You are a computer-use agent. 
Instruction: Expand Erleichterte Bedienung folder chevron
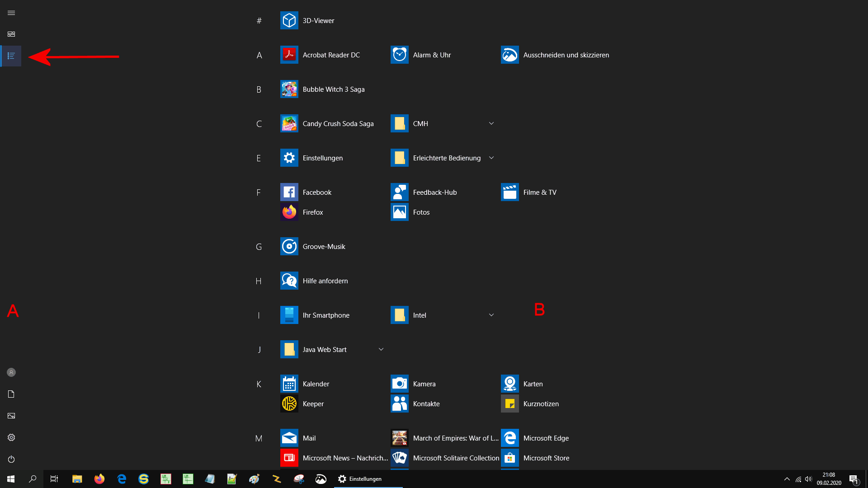pos(491,158)
